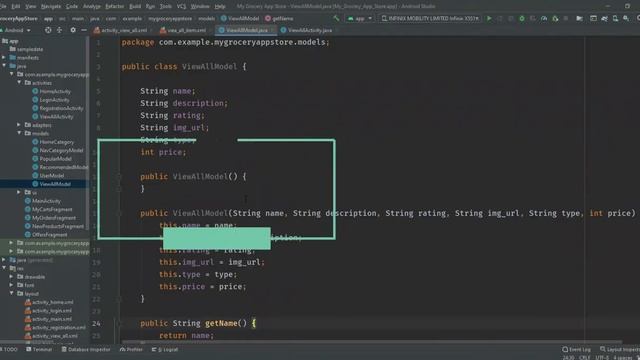640x360 pixels.
Task: Open the Edit menu
Action: (16, 6)
